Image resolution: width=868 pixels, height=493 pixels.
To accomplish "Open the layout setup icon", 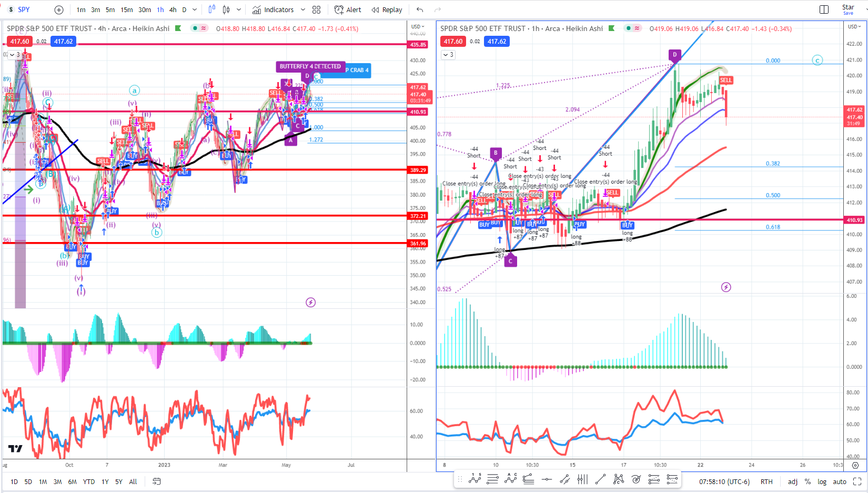I will 824,9.
